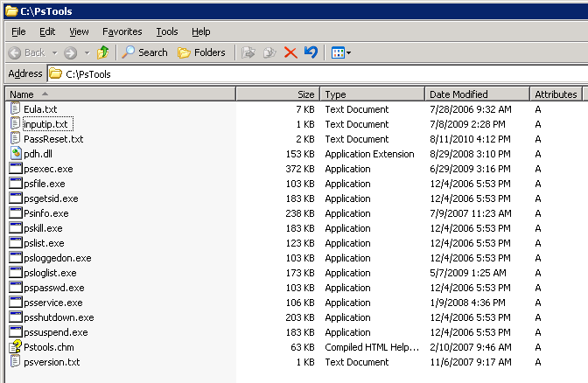
Task: Click the Forward navigation arrow icon
Action: 70,52
